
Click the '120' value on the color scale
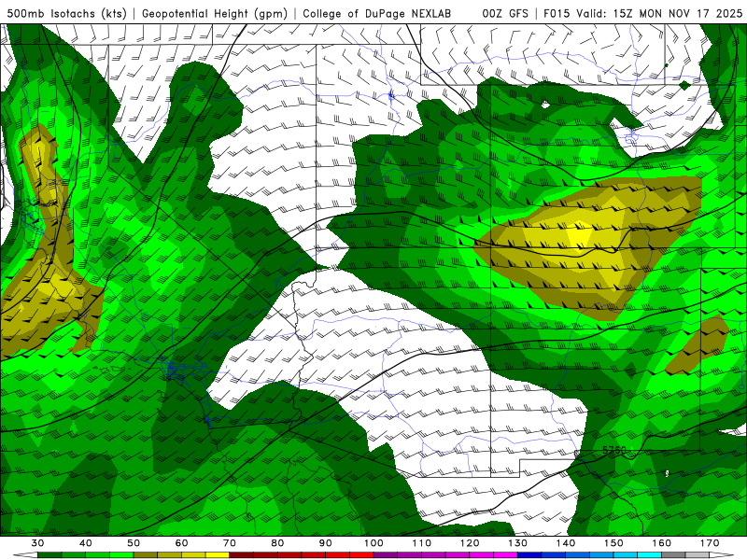(470, 543)
